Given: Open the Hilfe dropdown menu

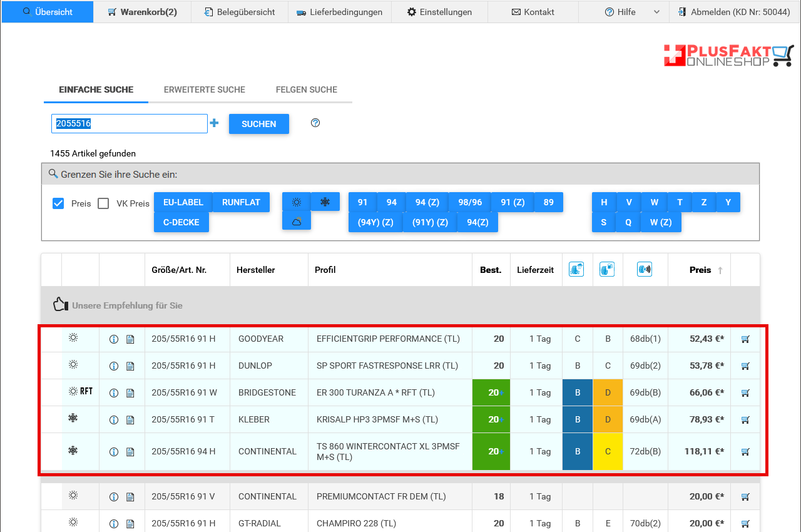Looking at the screenshot, I should coord(624,12).
